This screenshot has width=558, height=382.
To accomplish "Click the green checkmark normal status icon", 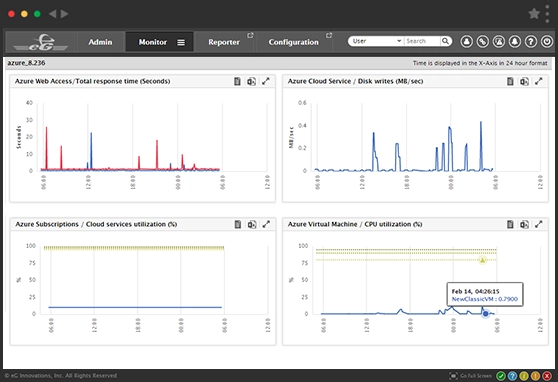I will [x=501, y=376].
